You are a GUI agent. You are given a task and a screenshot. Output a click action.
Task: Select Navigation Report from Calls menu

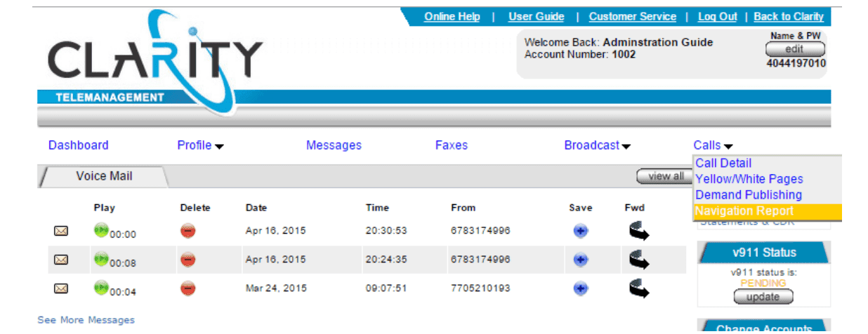[x=744, y=211]
